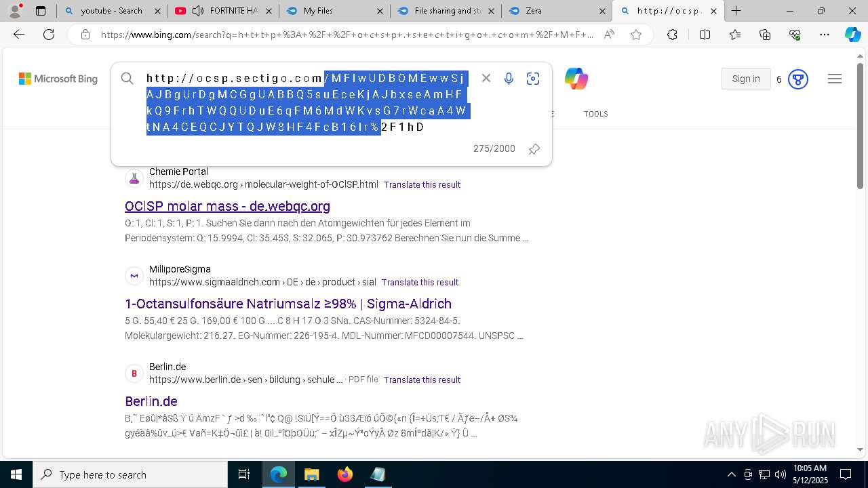Open OClSP molar mass result
This screenshot has height=488, width=868.
click(227, 206)
